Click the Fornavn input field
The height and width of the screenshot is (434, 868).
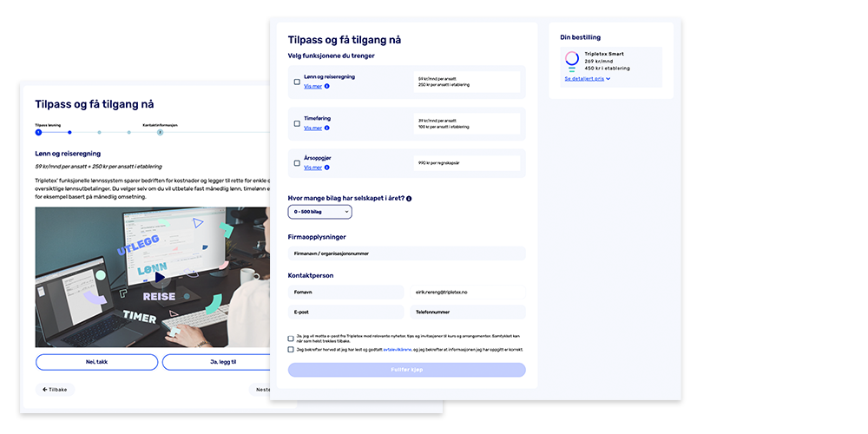(x=346, y=292)
